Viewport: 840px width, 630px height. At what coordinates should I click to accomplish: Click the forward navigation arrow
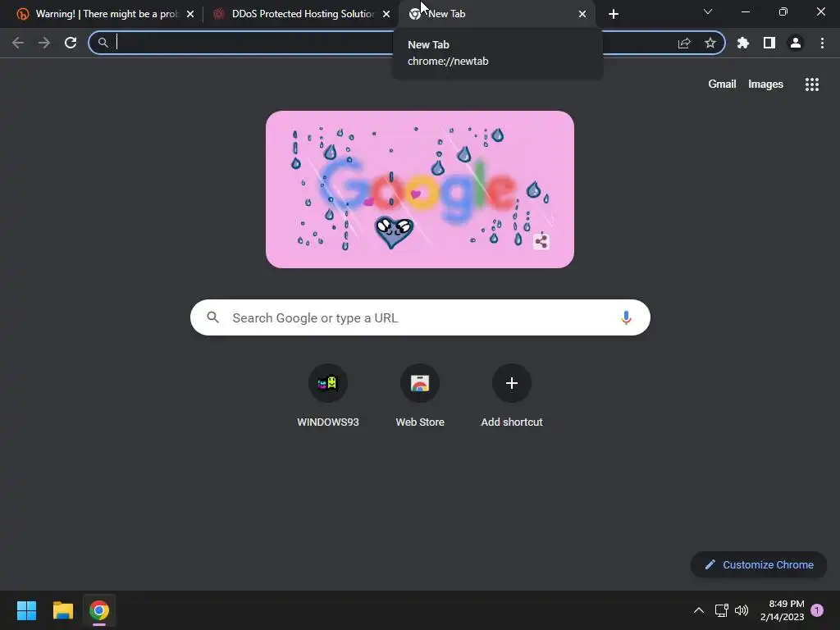[44, 43]
